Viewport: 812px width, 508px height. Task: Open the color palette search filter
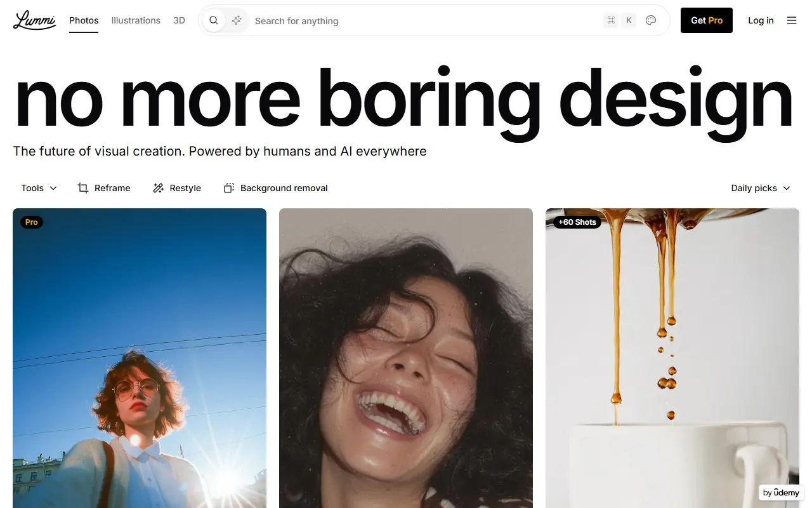650,20
